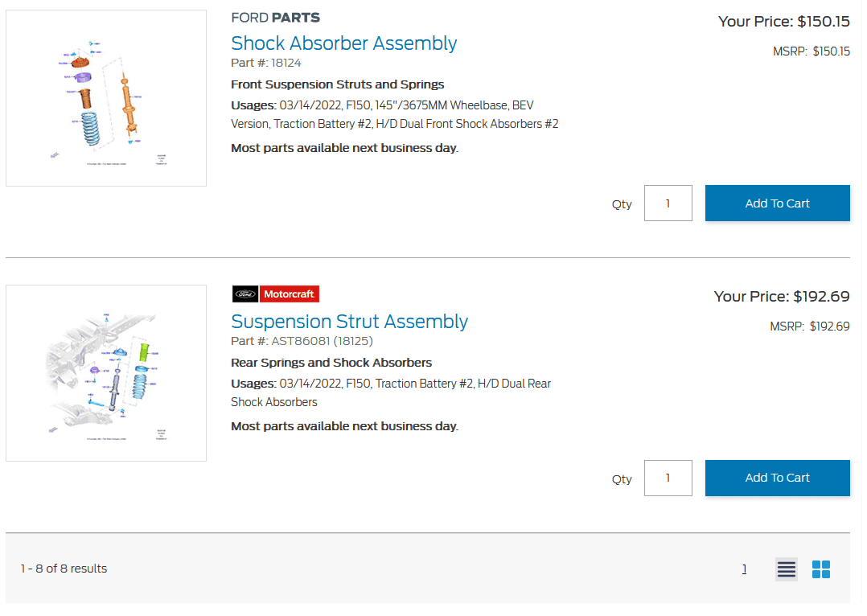The height and width of the screenshot is (616, 867).
Task: Click the MSRP $192.69 label
Action: pyautogui.click(x=809, y=326)
